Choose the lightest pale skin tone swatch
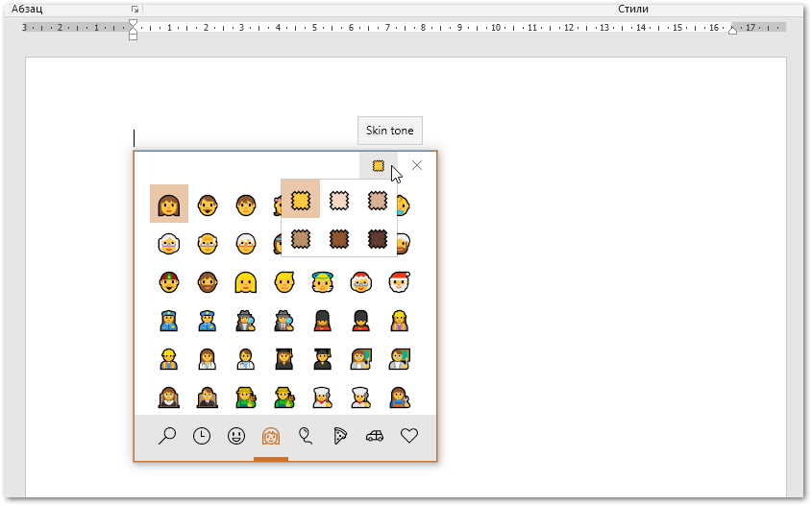Image resolution: width=812 pixels, height=506 pixels. pos(339,200)
